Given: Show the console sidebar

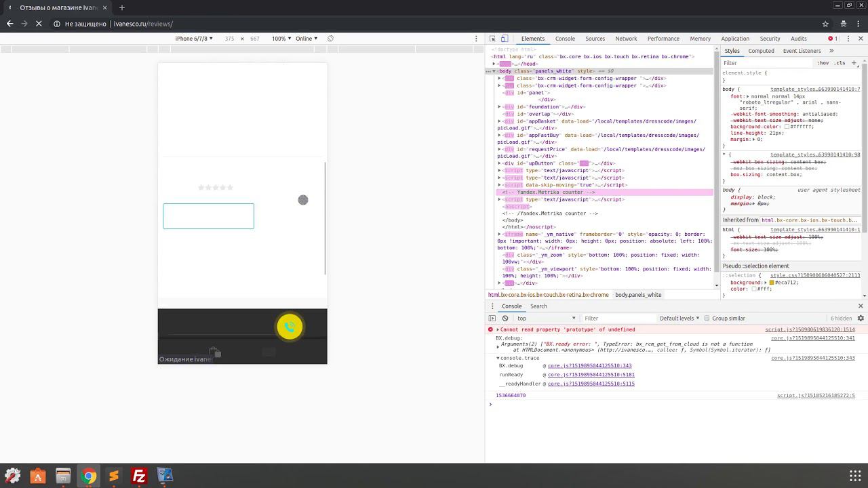Looking at the screenshot, I should 492,318.
